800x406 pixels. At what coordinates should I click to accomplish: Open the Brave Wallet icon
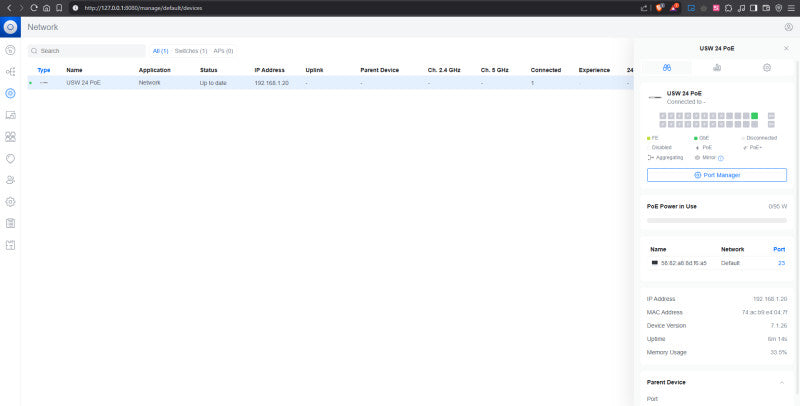click(x=766, y=8)
